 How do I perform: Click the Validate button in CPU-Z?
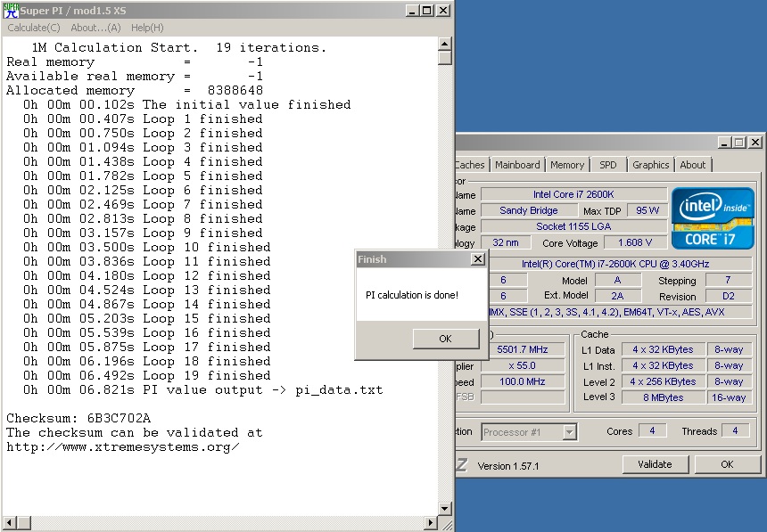tap(655, 464)
